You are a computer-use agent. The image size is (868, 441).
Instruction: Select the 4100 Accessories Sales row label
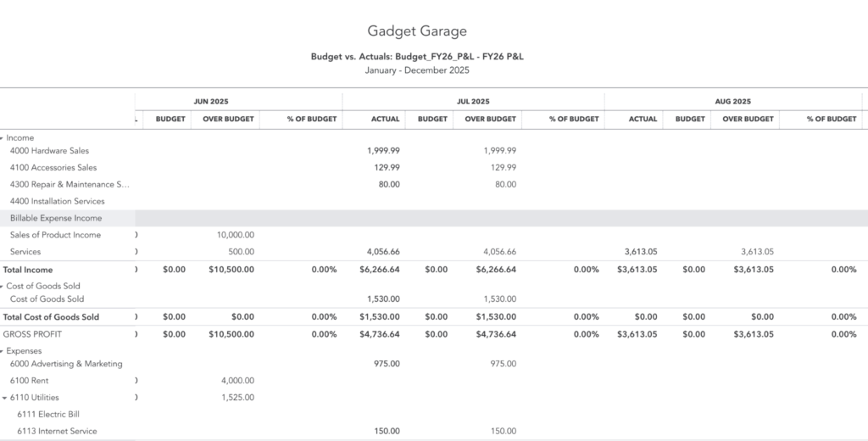pos(53,167)
